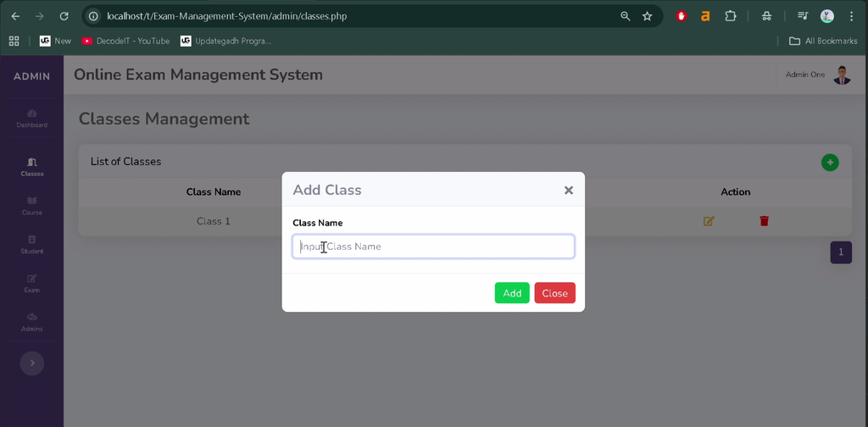The image size is (868, 427).
Task: Close the Add Class dialog with X
Action: 568,191
